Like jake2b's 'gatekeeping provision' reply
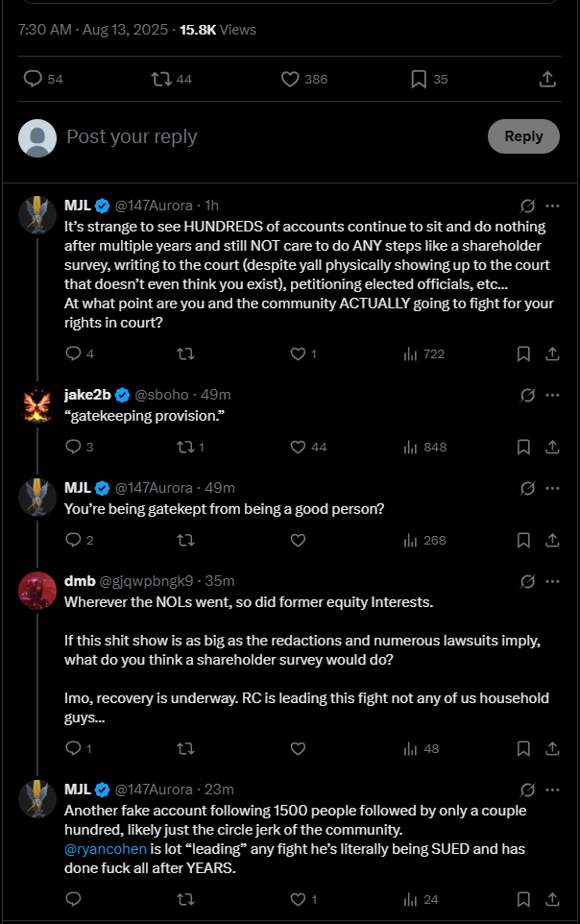Viewport: 580px width, 924px height. pos(298,447)
